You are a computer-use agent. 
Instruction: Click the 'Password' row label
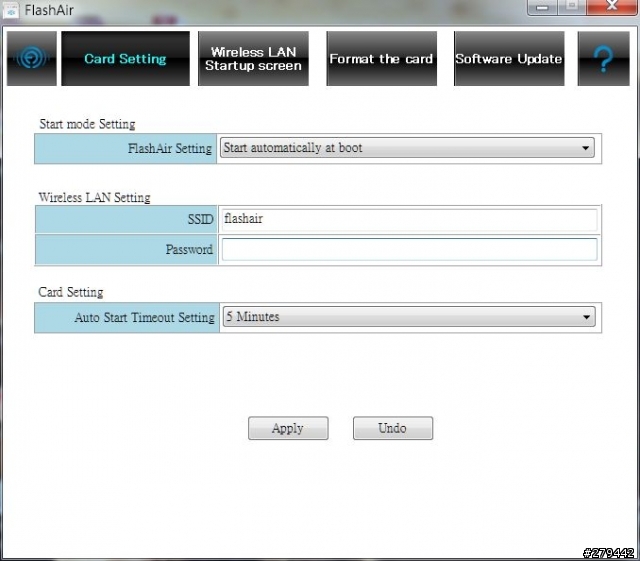click(x=189, y=249)
